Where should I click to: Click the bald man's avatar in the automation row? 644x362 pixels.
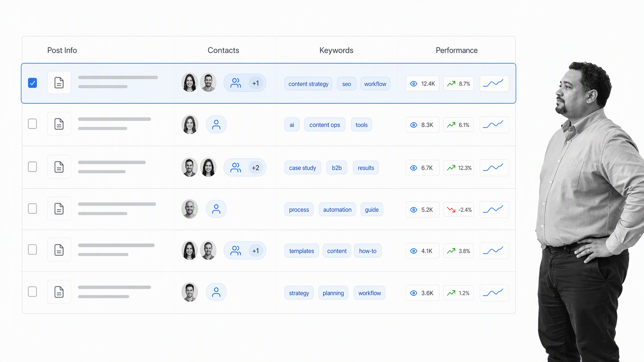(190, 209)
